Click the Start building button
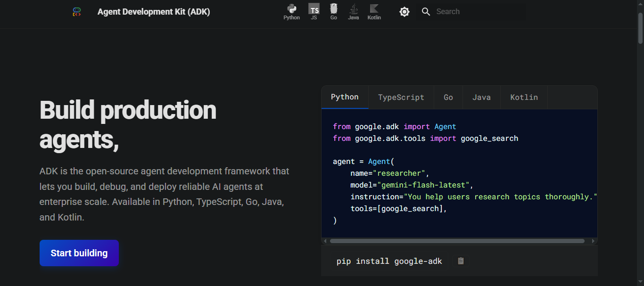 coord(79,253)
